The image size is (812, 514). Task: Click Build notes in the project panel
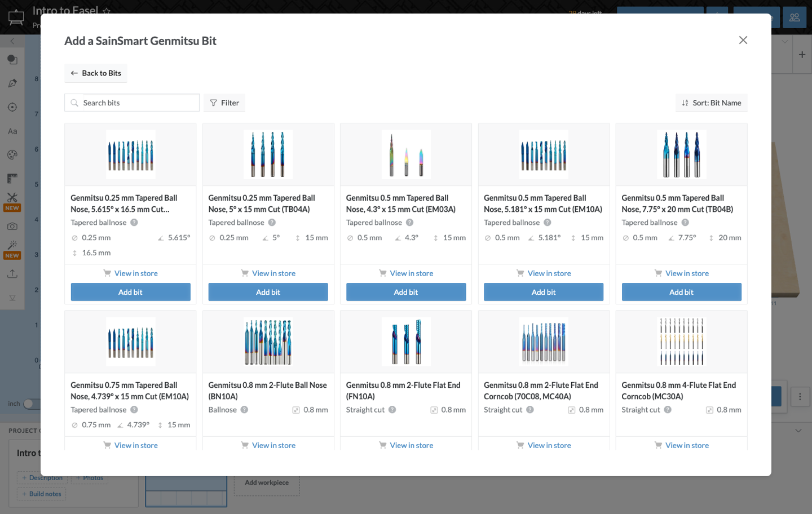tap(41, 494)
